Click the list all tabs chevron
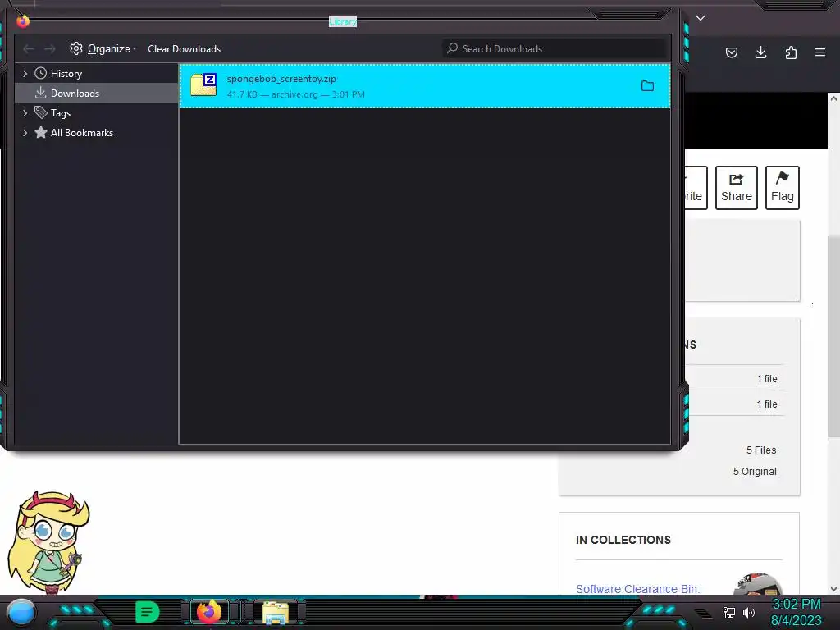Image resolution: width=840 pixels, height=630 pixels. [701, 18]
